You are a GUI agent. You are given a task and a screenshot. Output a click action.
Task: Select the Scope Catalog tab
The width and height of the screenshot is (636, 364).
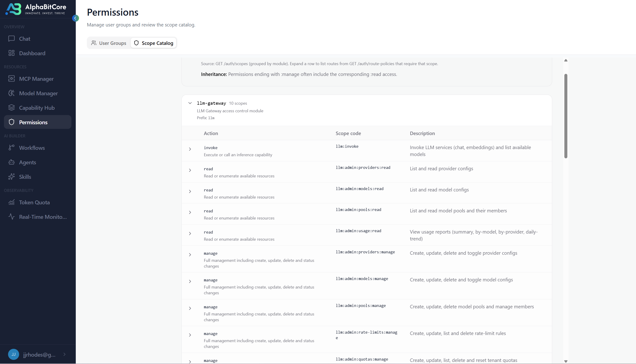click(x=153, y=43)
